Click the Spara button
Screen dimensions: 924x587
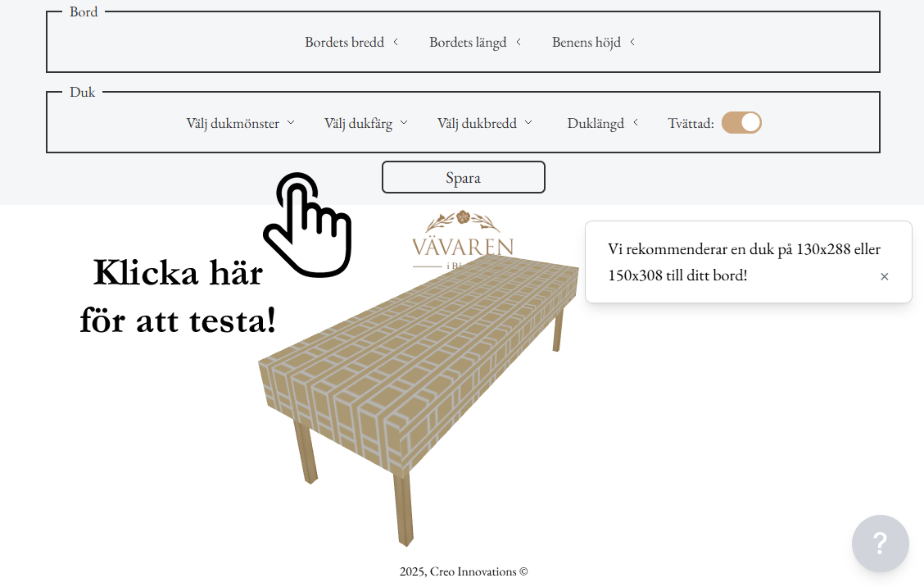463,177
